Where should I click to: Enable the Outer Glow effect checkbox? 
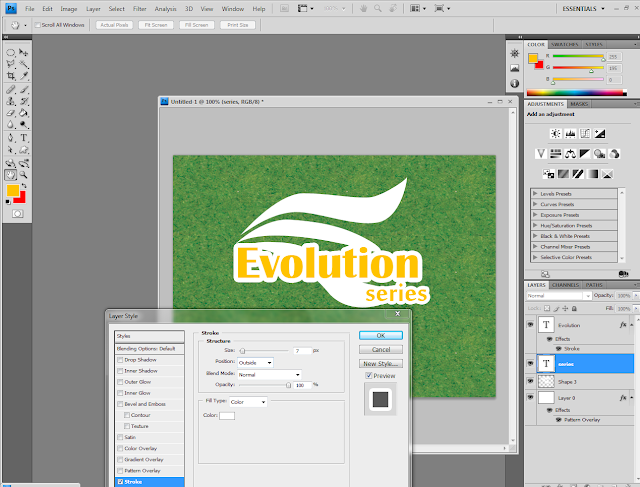pos(120,382)
